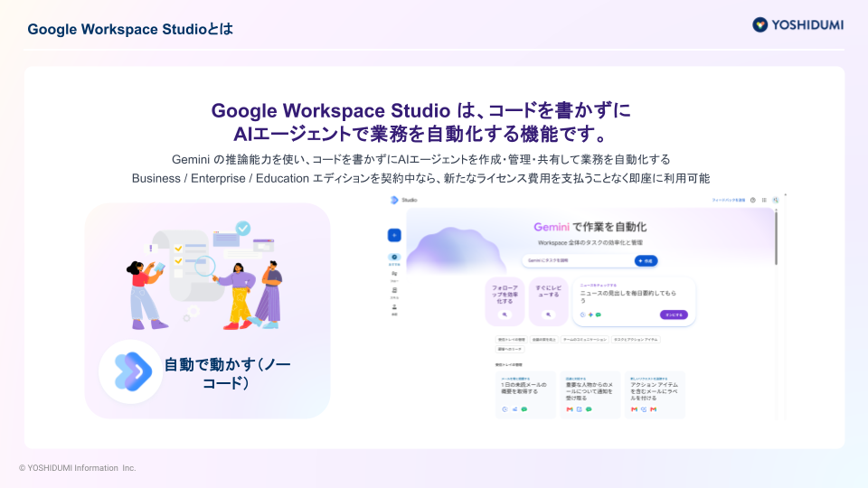Viewport: 868px width, 488px height.
Task: Click the blue 作成 button
Action: 646,260
